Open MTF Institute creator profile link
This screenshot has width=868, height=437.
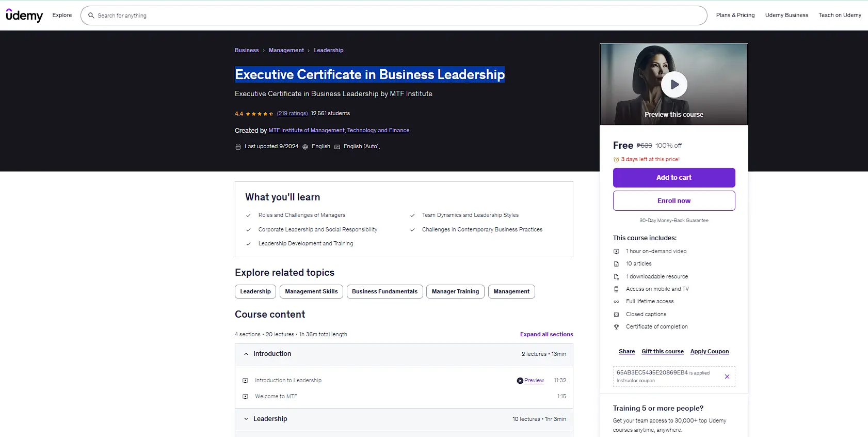[x=339, y=131]
